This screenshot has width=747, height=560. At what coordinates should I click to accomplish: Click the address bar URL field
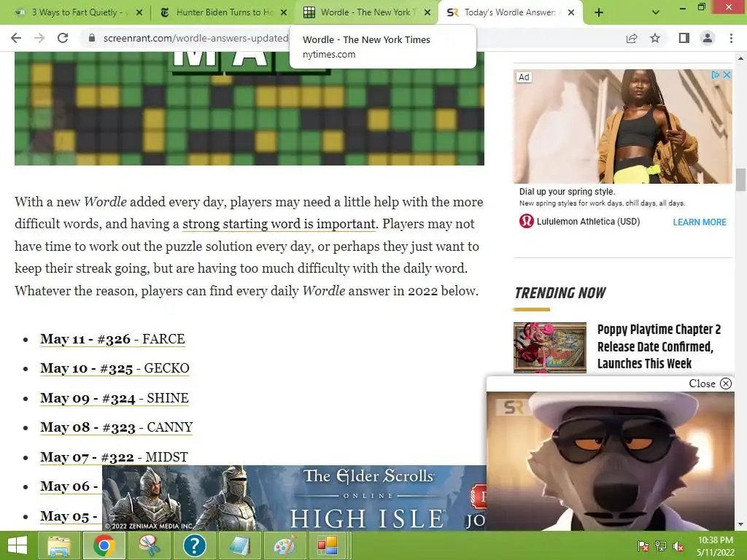pos(196,38)
